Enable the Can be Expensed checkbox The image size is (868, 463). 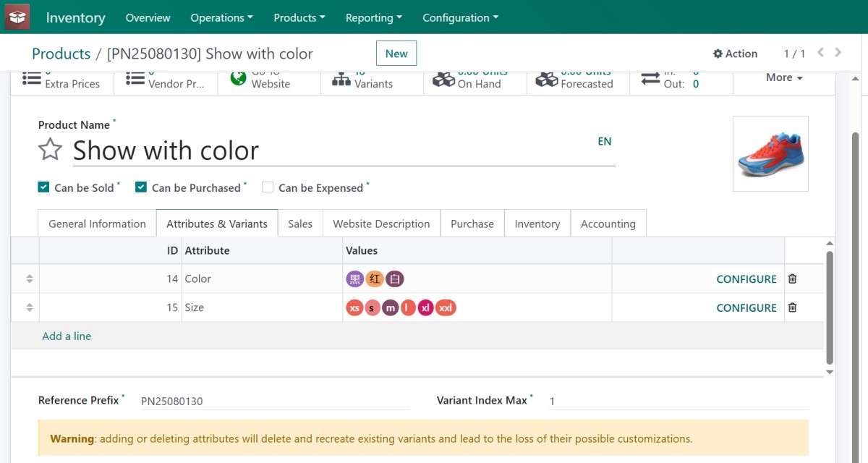pyautogui.click(x=268, y=187)
